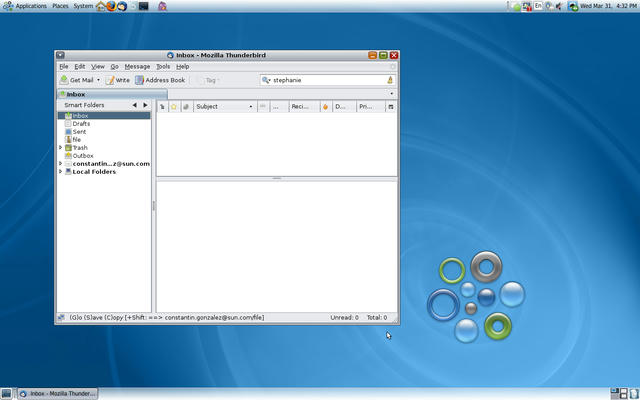Compose a new message with Write

[118, 80]
